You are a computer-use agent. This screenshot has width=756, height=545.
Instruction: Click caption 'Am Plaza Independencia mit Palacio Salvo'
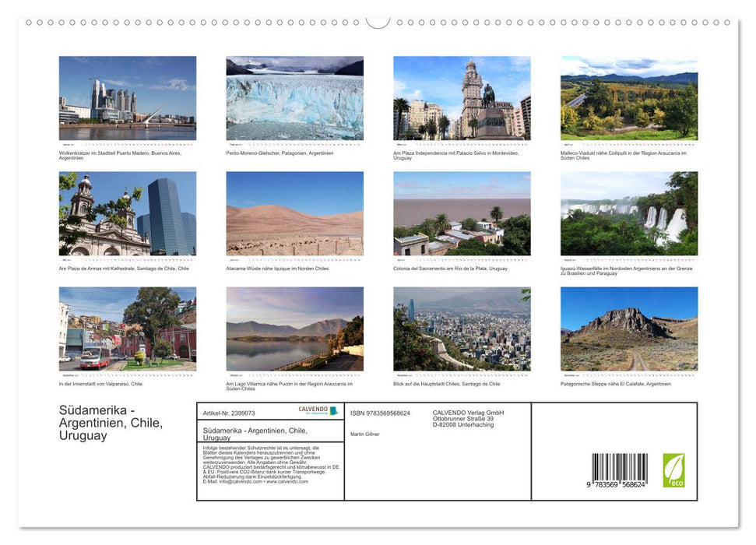[x=455, y=155]
